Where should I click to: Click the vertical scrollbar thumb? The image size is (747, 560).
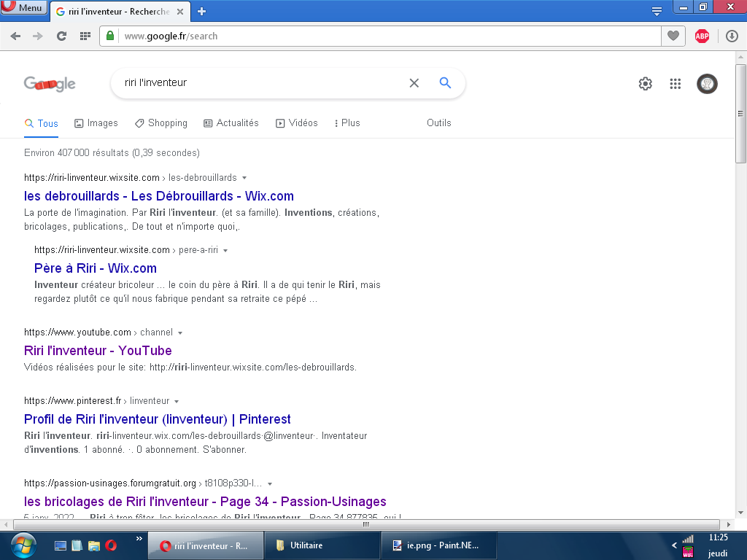coord(740,114)
